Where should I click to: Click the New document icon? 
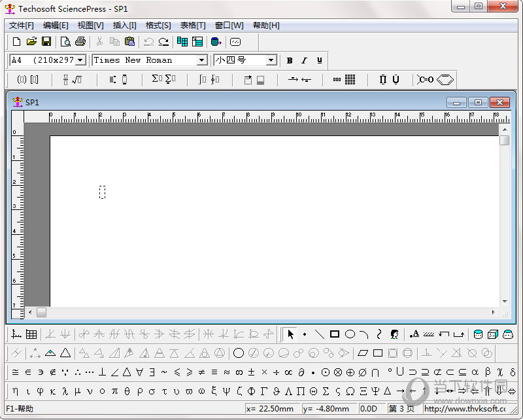click(x=17, y=42)
